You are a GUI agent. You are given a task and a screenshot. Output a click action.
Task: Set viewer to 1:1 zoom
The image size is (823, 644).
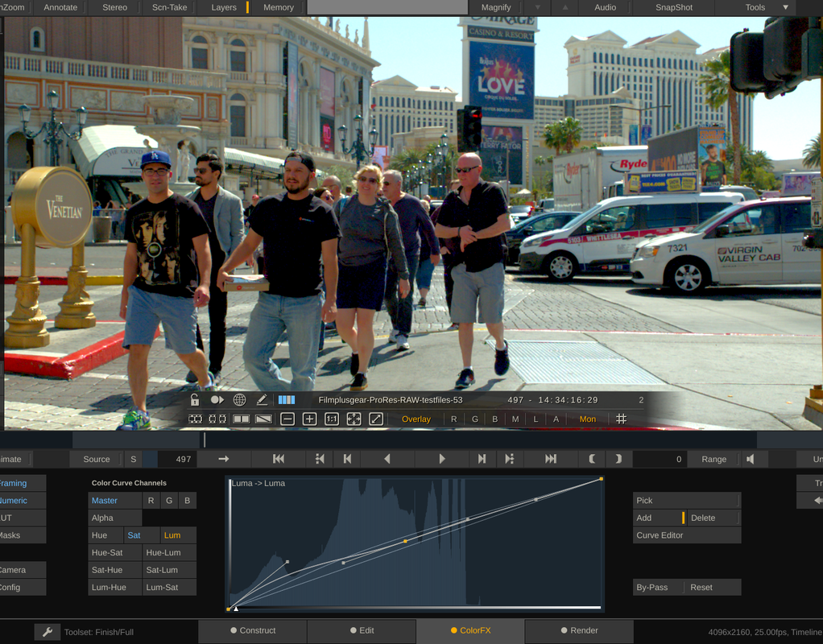point(332,419)
